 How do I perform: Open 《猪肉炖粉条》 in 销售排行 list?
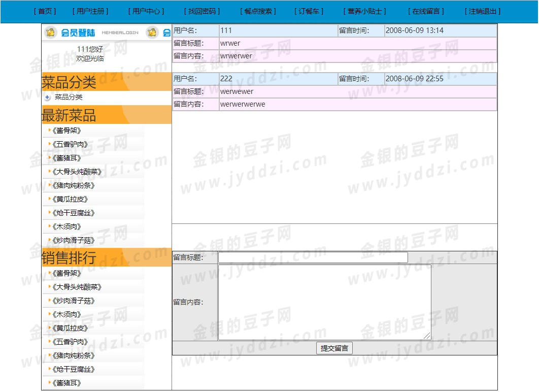(x=73, y=356)
